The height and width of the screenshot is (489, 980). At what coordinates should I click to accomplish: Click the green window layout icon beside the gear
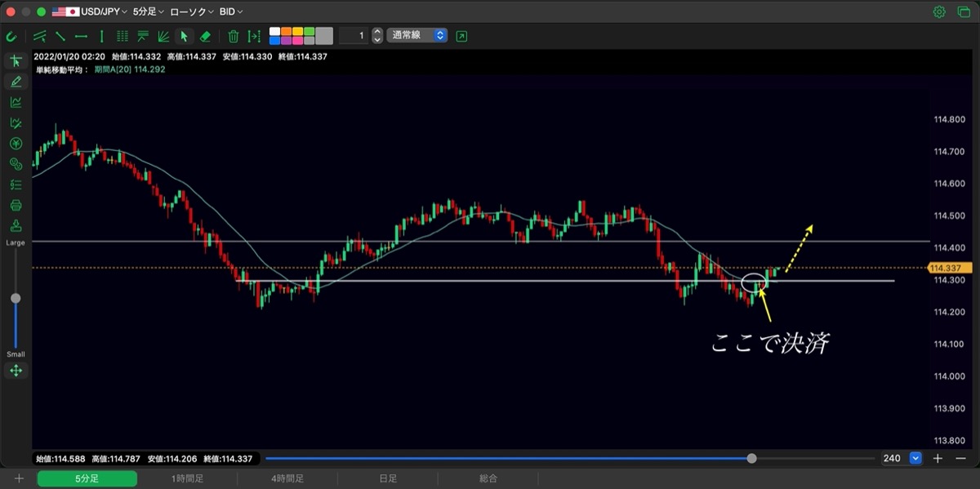pyautogui.click(x=963, y=12)
